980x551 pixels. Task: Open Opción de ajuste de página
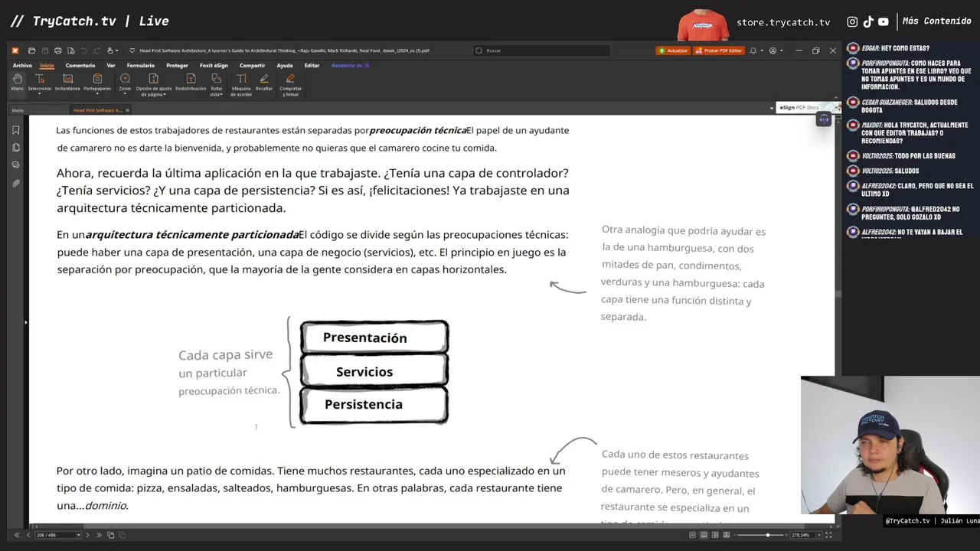tap(153, 84)
